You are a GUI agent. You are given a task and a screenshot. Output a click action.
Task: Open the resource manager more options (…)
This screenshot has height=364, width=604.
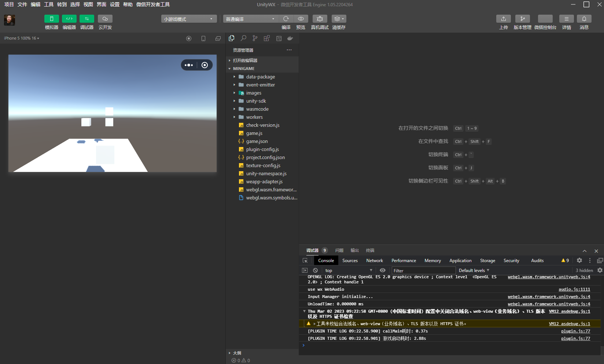(289, 50)
